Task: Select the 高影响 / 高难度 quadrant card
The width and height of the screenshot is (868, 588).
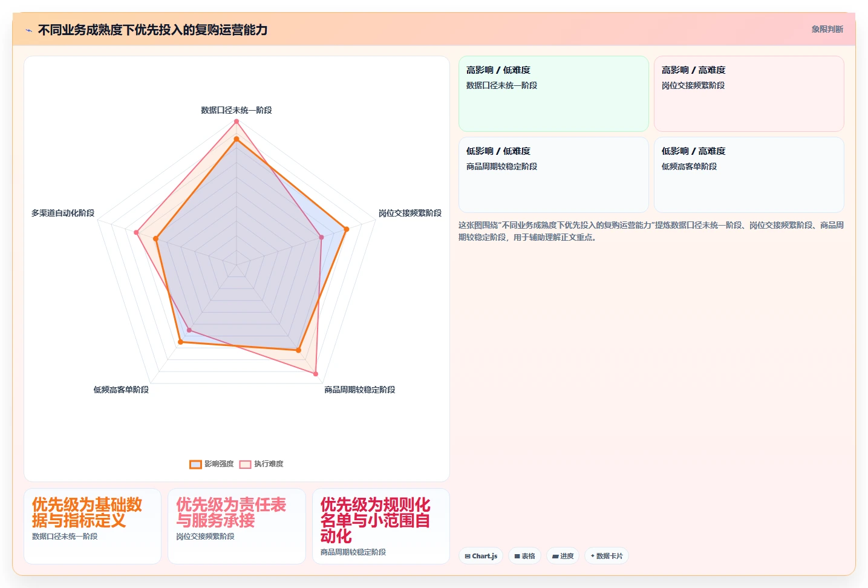Action: pyautogui.click(x=749, y=94)
